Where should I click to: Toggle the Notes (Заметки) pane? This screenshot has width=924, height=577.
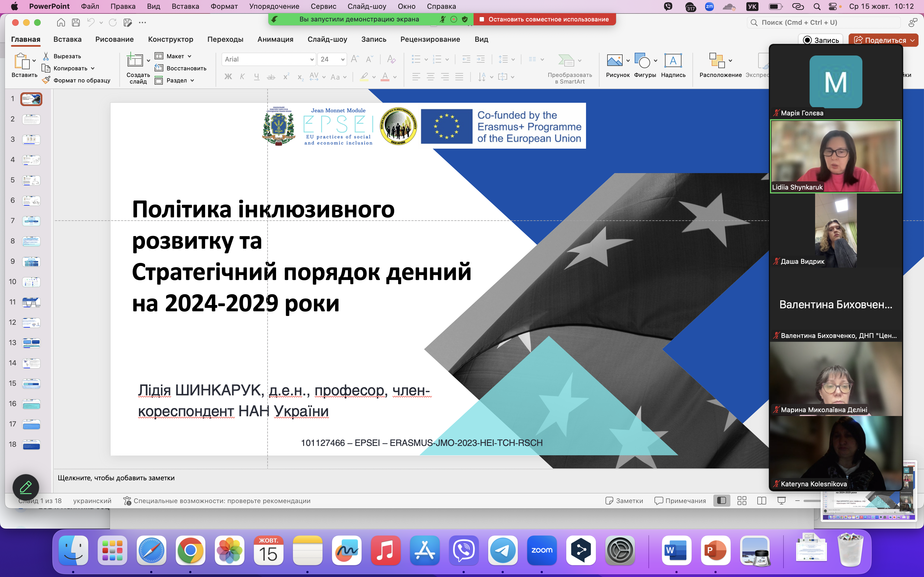(624, 501)
